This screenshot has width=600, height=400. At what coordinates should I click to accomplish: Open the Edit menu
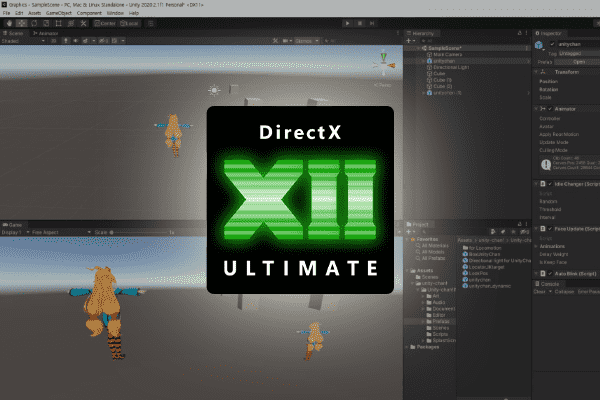19,13
